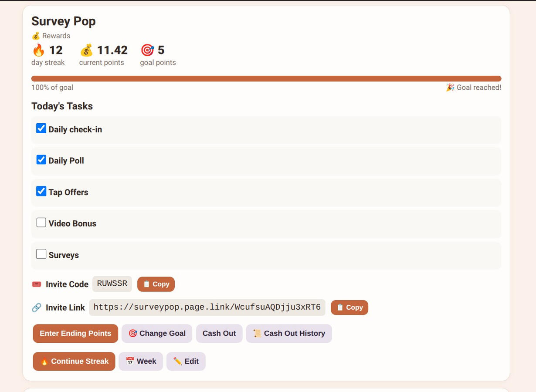536x392 pixels.
Task: Click the 12 day streak value
Action: coord(56,51)
